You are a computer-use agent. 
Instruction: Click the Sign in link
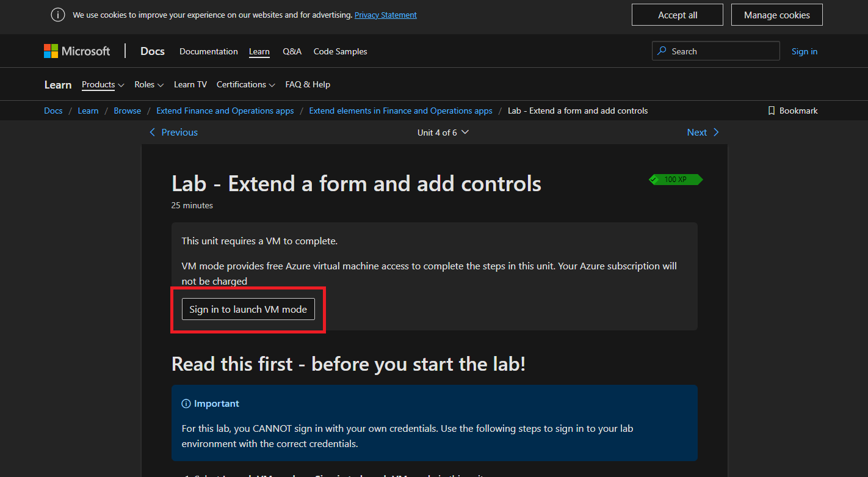(x=805, y=51)
